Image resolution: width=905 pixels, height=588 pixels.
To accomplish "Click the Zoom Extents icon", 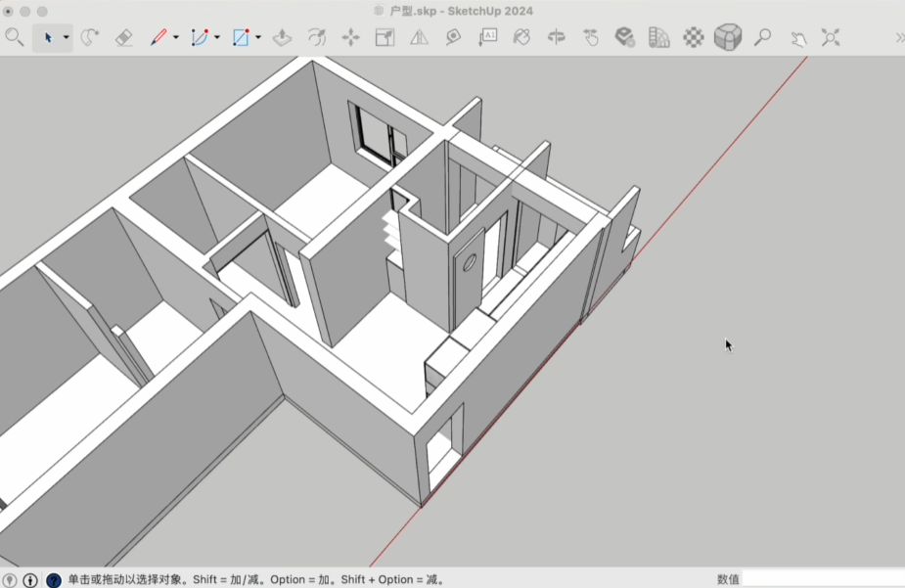I will tap(831, 37).
